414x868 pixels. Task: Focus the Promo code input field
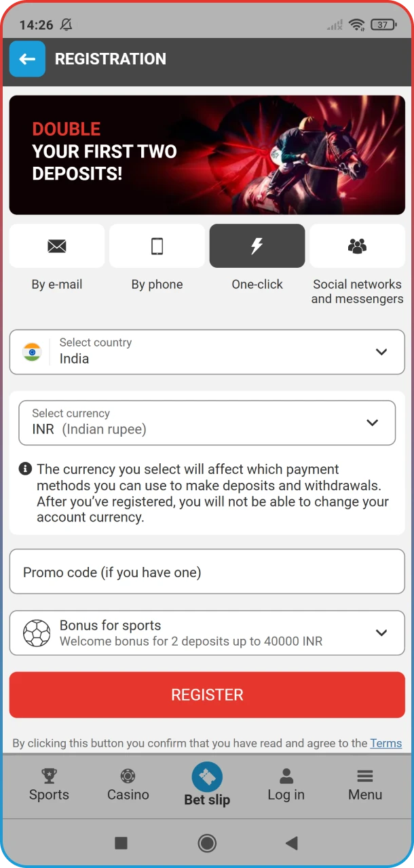[x=207, y=572]
